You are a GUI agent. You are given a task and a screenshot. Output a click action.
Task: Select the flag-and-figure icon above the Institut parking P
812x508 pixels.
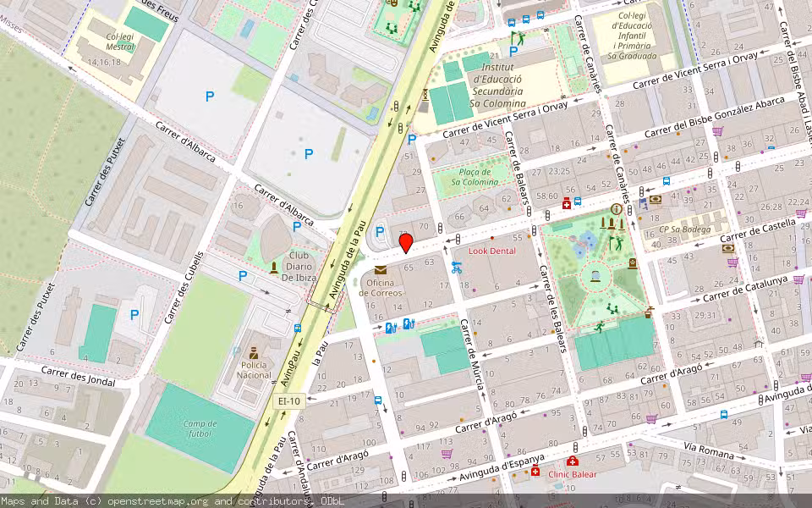[x=518, y=37]
